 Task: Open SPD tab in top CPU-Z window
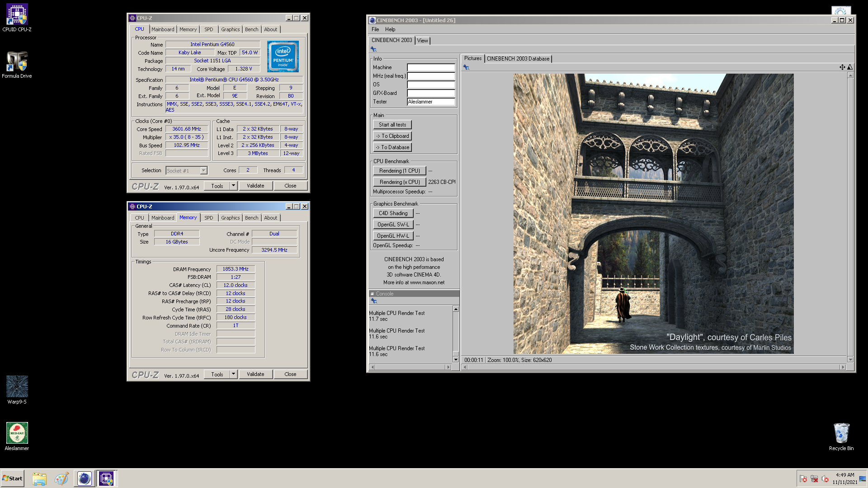208,29
